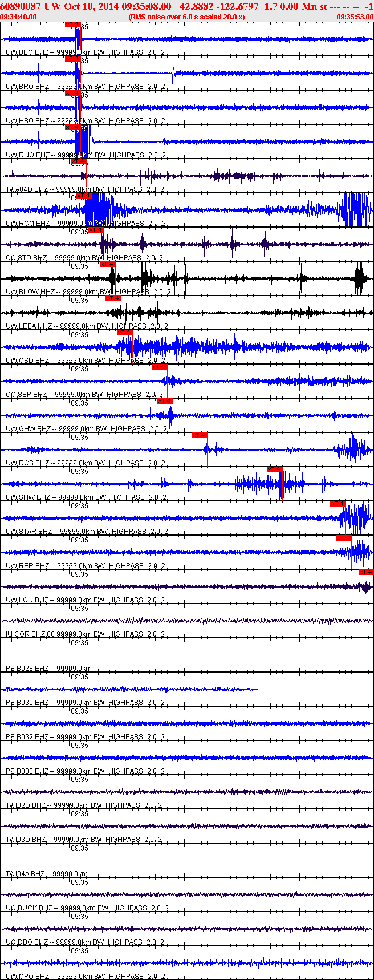Select the TA.I04A BHZ station label
Viewport: 374px width, 980px height.
click(x=47, y=874)
